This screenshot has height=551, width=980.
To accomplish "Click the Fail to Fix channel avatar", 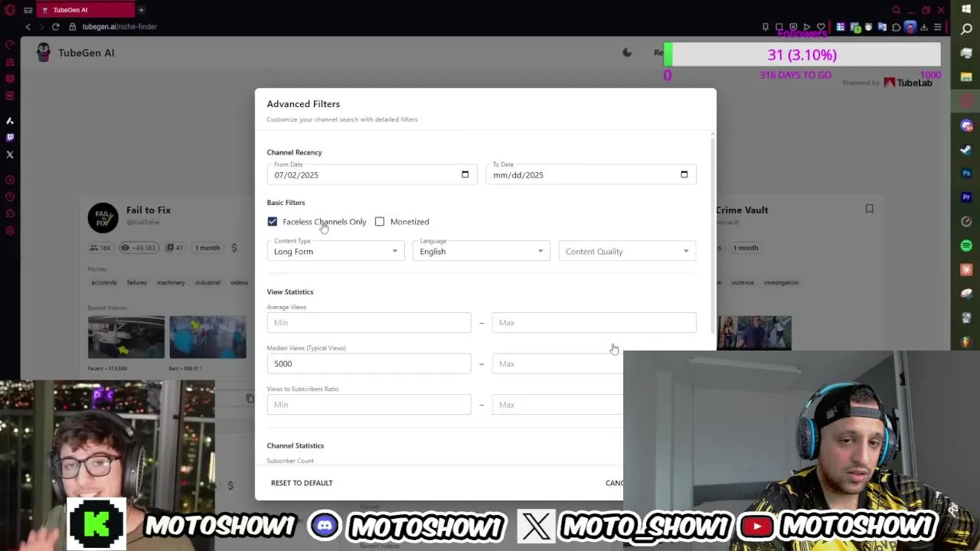I will [x=103, y=218].
